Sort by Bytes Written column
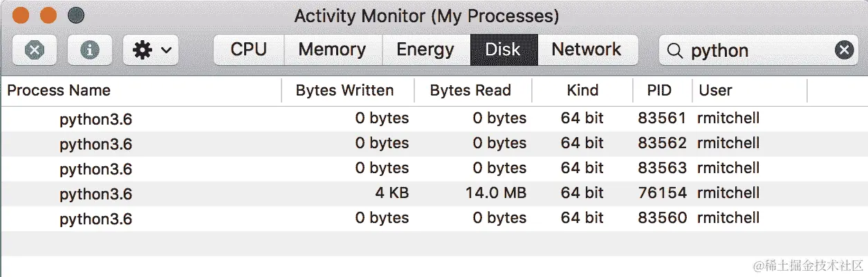The width and height of the screenshot is (868, 277). [x=344, y=91]
